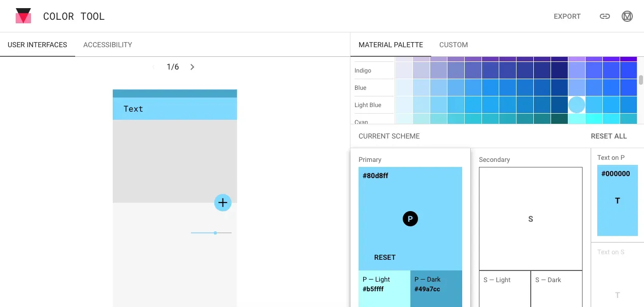Click the dimmed 'T' in Text on S
The width and height of the screenshot is (644, 307).
(x=617, y=295)
